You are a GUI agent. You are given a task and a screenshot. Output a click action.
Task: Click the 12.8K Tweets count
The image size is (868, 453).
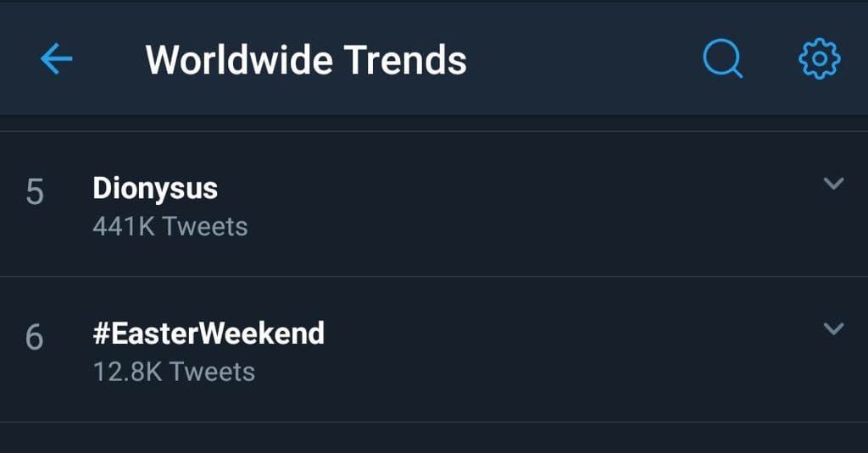pos(174,372)
